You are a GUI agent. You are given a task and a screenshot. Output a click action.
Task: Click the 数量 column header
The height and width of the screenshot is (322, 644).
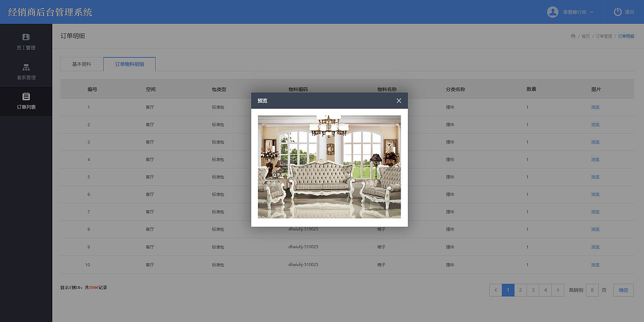(531, 89)
